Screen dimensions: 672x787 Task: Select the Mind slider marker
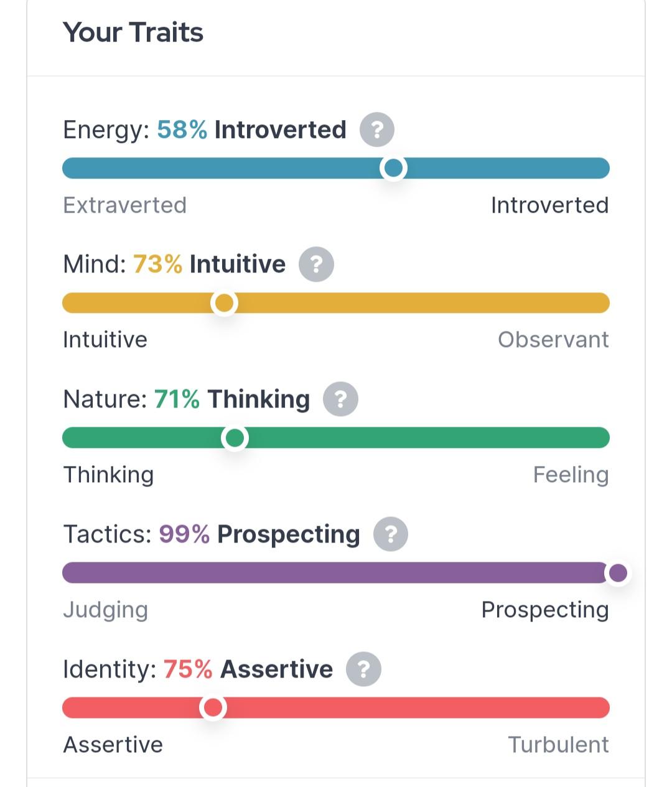225,303
